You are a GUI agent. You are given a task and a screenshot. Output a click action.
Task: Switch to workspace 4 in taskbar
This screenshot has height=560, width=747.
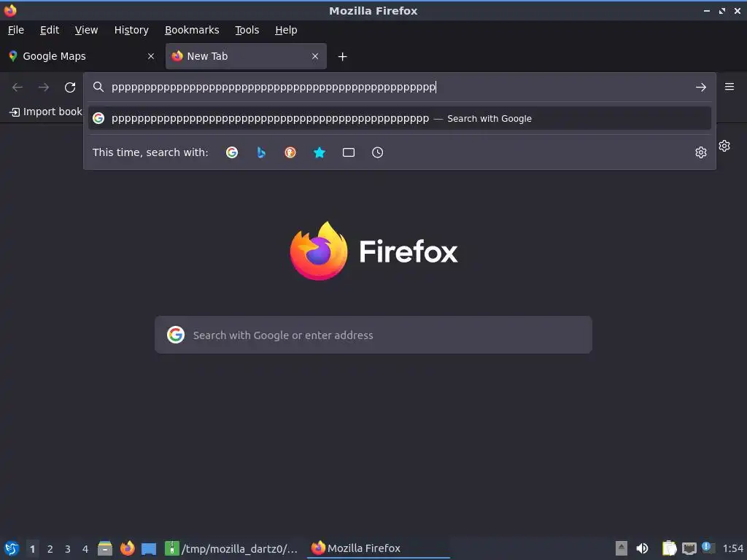pos(85,549)
